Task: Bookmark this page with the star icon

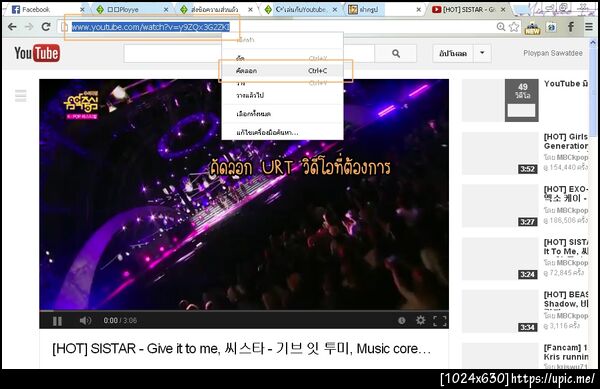Action: click(514, 26)
